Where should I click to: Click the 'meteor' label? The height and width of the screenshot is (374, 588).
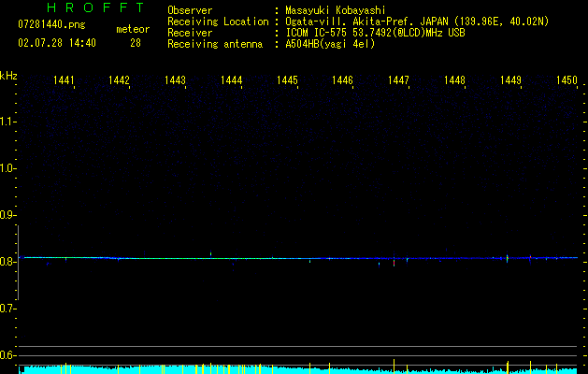point(133,29)
